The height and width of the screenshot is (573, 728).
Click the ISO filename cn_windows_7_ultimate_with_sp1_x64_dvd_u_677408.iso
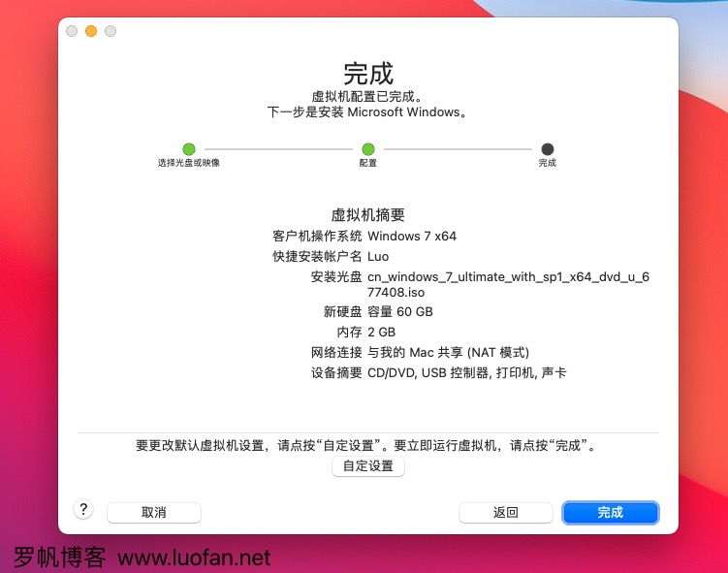coord(508,285)
